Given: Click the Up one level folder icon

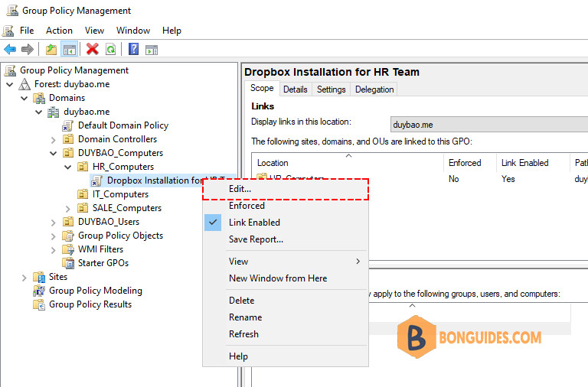Looking at the screenshot, I should [51, 49].
